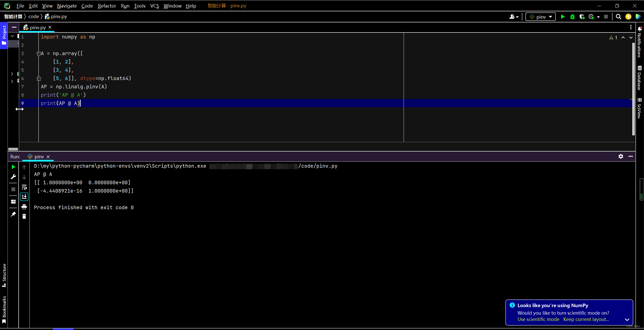Open the Refactor menu
644x330 pixels.
click(x=107, y=6)
